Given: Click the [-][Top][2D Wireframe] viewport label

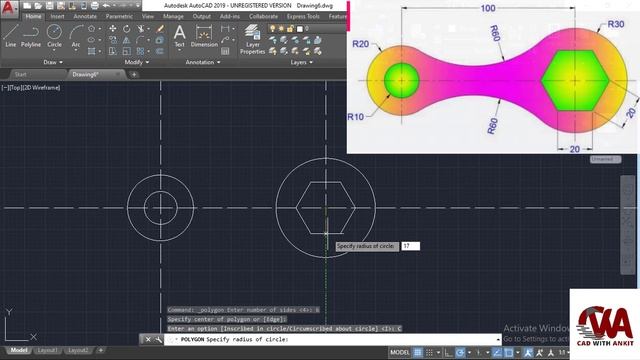Looking at the screenshot, I should point(31,88).
